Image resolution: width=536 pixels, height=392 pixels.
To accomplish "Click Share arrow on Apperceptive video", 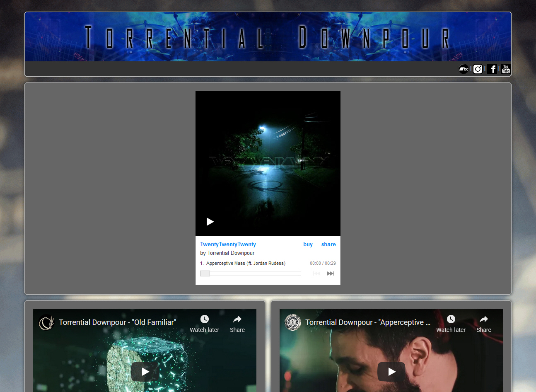I will tap(483, 319).
